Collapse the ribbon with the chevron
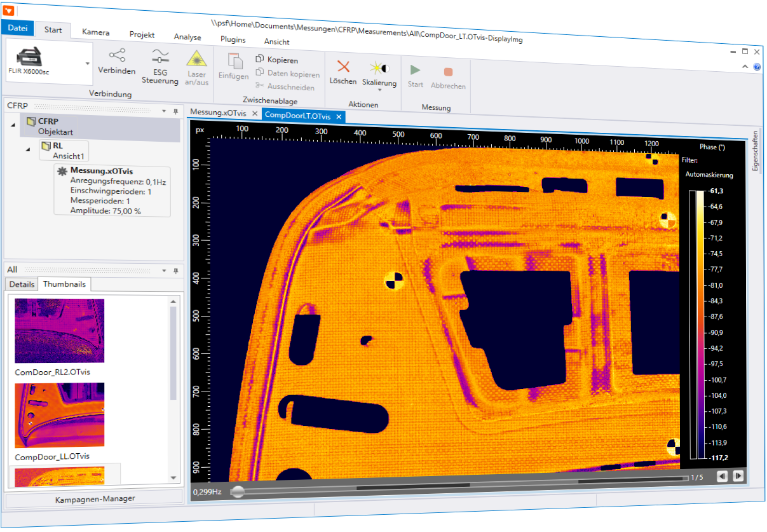The height and width of the screenshot is (532, 767). [745, 66]
